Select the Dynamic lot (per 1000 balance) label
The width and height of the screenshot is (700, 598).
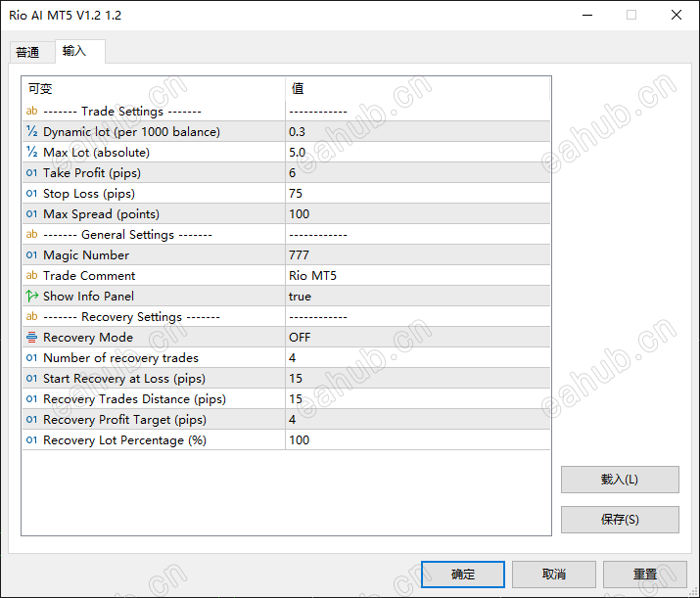coord(131,132)
